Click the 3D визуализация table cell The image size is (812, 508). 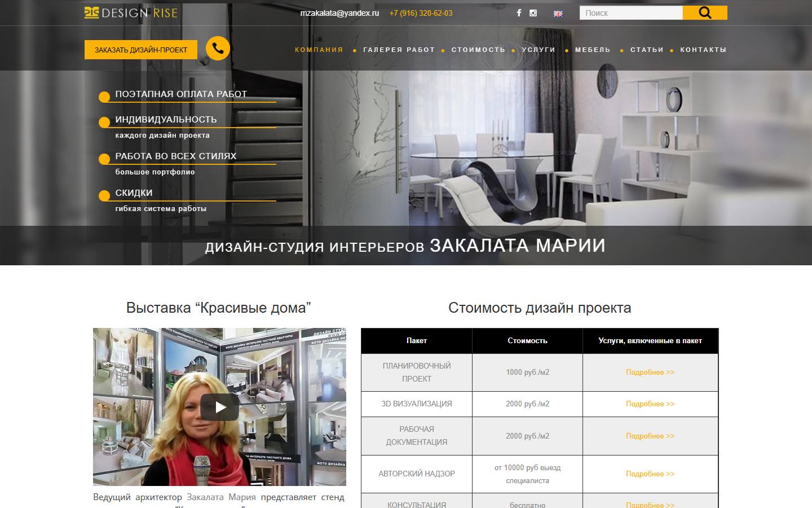tap(417, 404)
